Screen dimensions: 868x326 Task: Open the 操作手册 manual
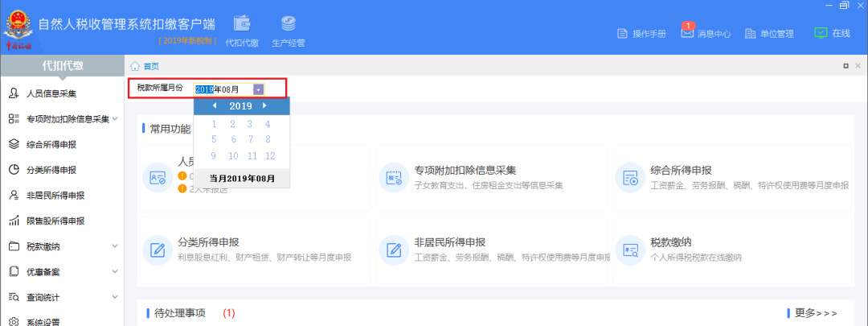click(x=641, y=33)
